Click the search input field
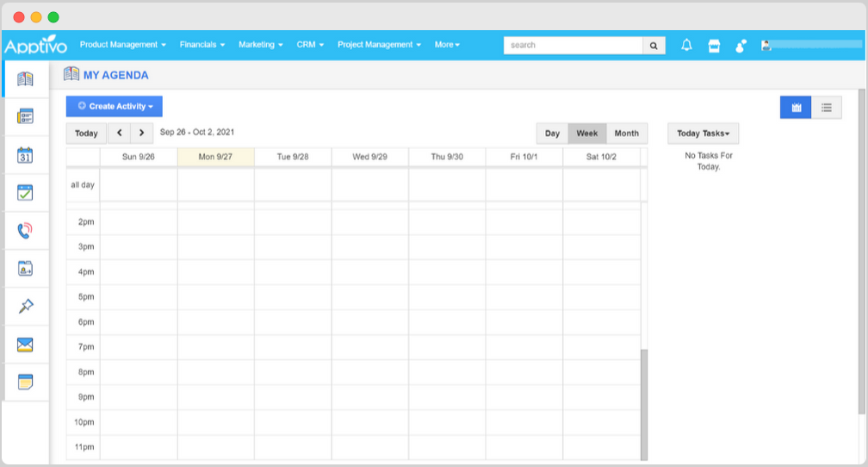 pos(573,46)
